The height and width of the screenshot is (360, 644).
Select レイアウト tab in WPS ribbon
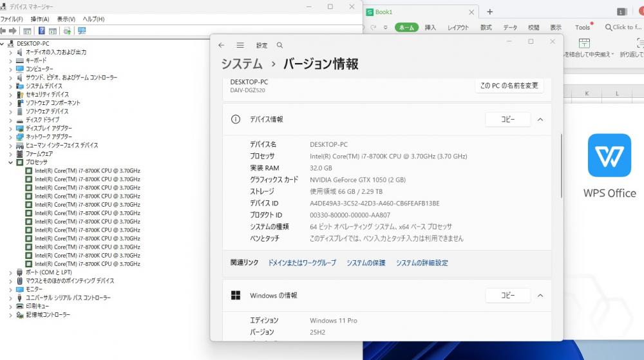[458, 28]
